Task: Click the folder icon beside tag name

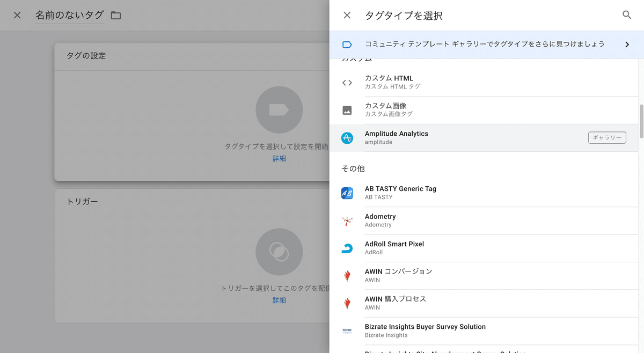Action: pyautogui.click(x=115, y=16)
